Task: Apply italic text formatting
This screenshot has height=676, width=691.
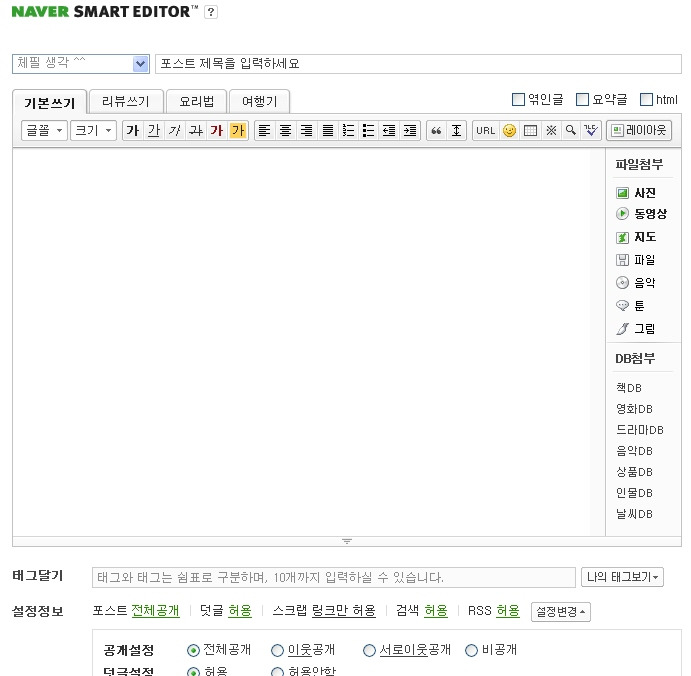Action: 175,130
